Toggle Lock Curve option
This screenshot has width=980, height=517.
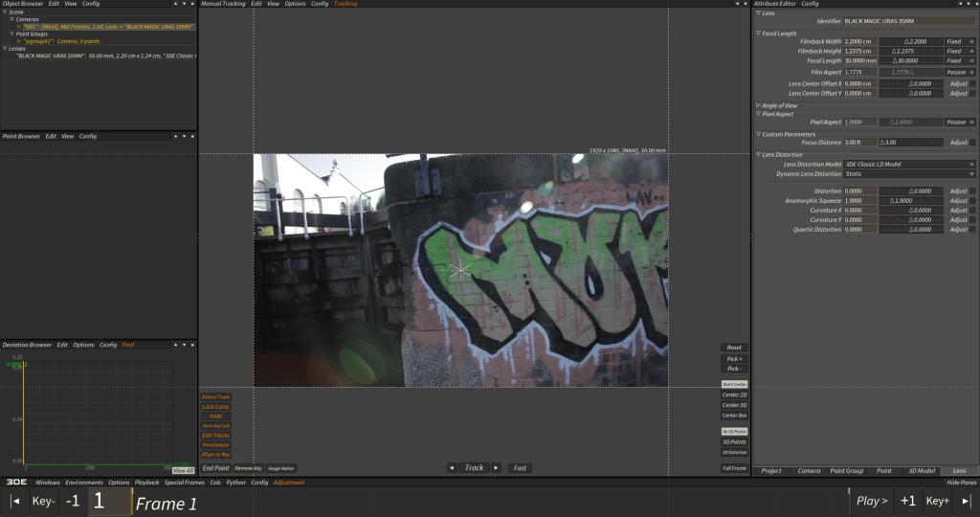pos(215,406)
